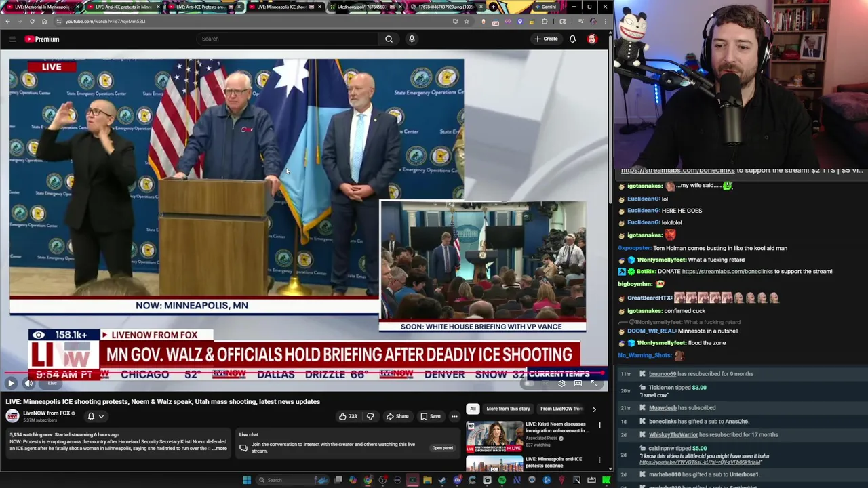This screenshot has height=488, width=868.
Task: Open options for Kristi Noem video
Action: [599, 425]
